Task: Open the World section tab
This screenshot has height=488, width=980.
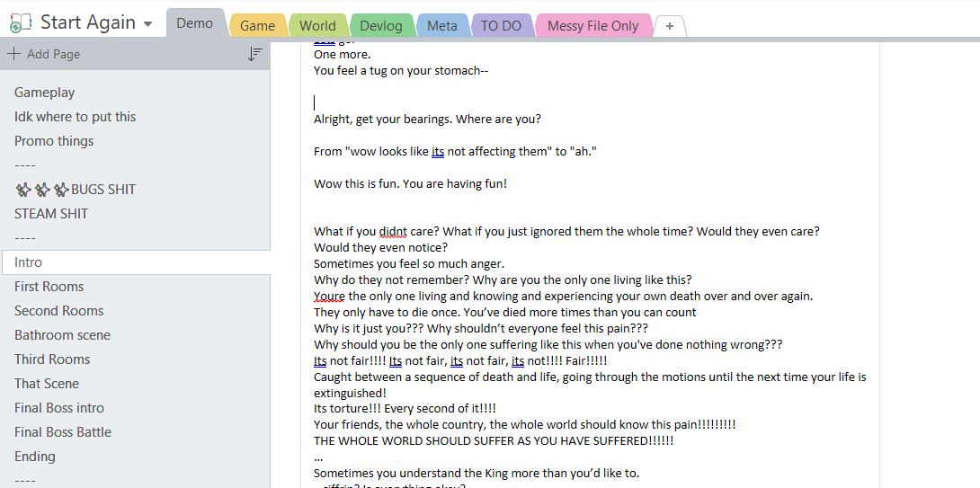Action: pos(317,26)
